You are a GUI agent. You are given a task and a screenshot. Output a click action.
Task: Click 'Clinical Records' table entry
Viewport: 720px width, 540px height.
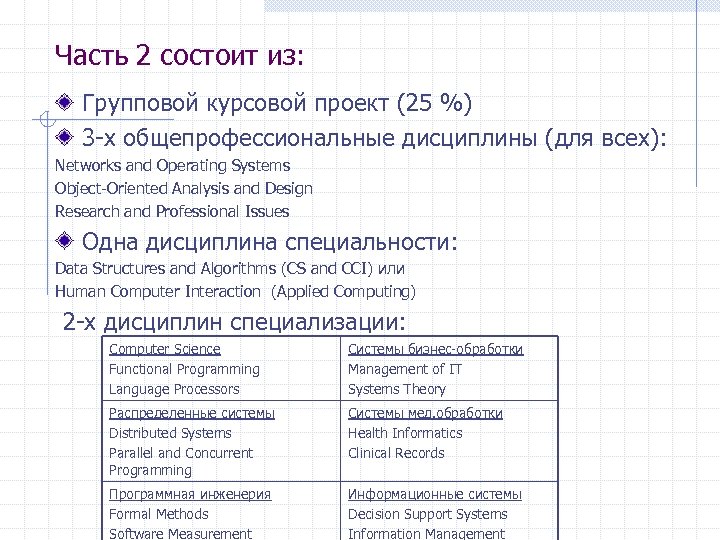(x=396, y=453)
